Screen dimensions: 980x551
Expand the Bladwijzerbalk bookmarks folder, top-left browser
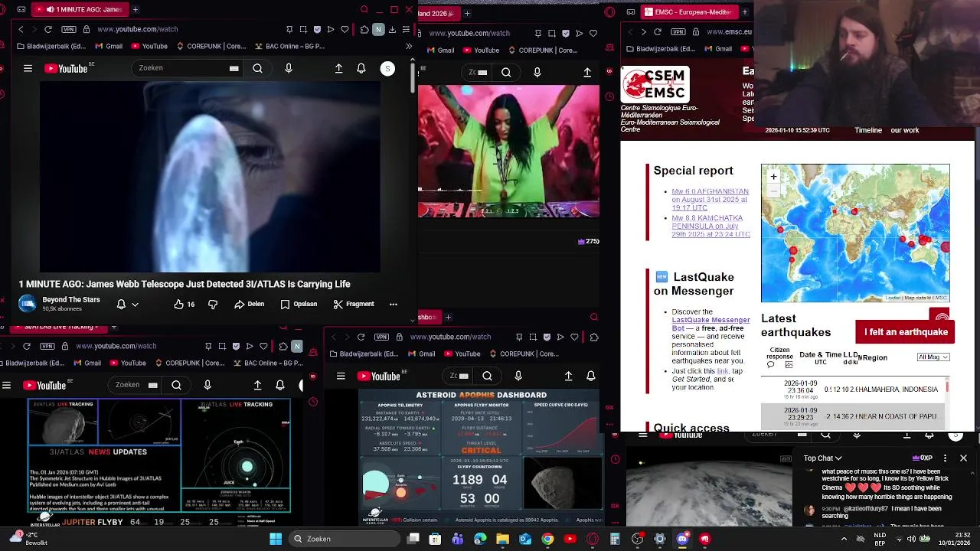coord(52,46)
